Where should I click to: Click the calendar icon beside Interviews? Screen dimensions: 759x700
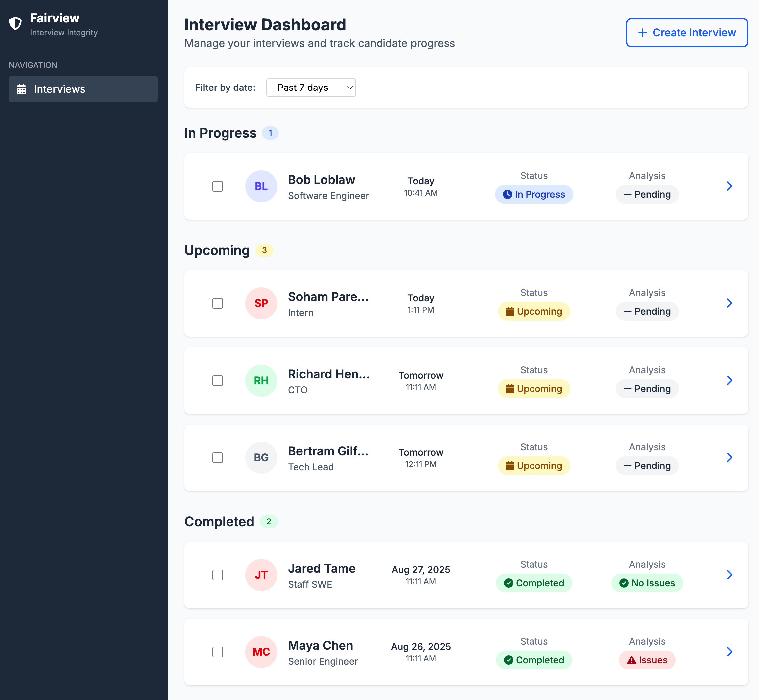[x=21, y=89]
